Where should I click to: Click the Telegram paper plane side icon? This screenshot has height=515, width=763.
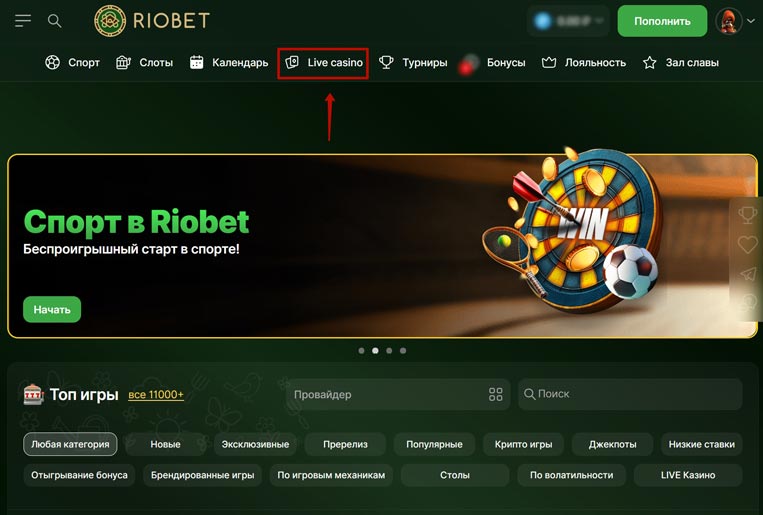(748, 274)
